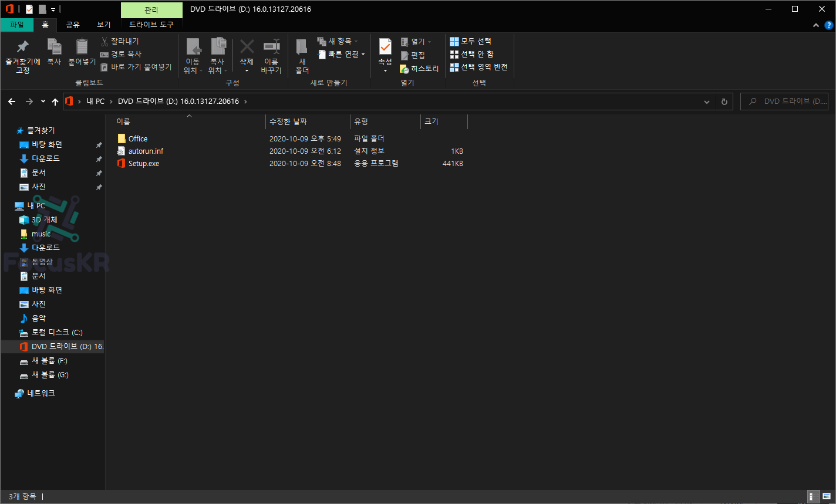Select 즐겨찾기 (Quick access) in sidebar
Image resolution: width=836 pixels, height=504 pixels.
coord(35,130)
